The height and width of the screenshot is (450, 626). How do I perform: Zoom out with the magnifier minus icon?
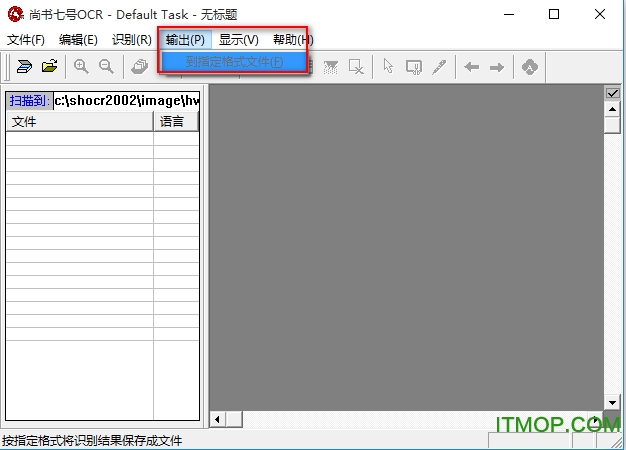(105, 67)
